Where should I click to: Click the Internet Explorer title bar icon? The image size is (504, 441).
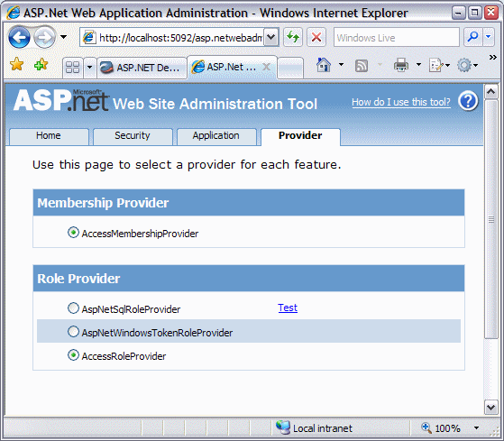(x=14, y=13)
